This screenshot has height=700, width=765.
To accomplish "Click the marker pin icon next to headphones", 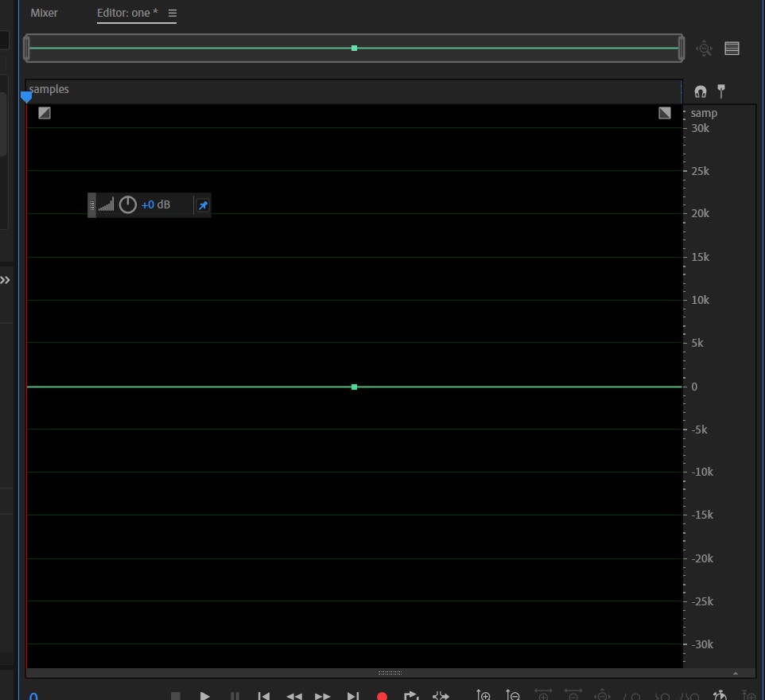I will [x=721, y=91].
